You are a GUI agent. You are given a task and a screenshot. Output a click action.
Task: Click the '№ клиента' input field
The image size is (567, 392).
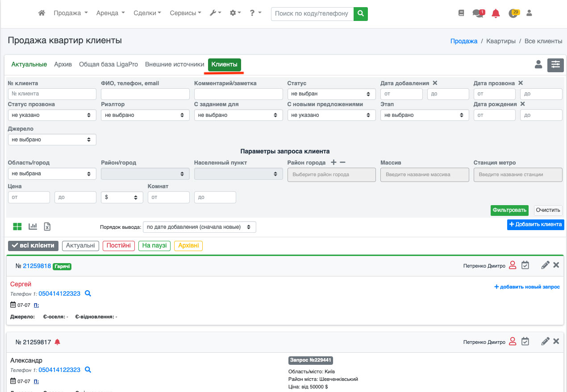[x=52, y=94]
